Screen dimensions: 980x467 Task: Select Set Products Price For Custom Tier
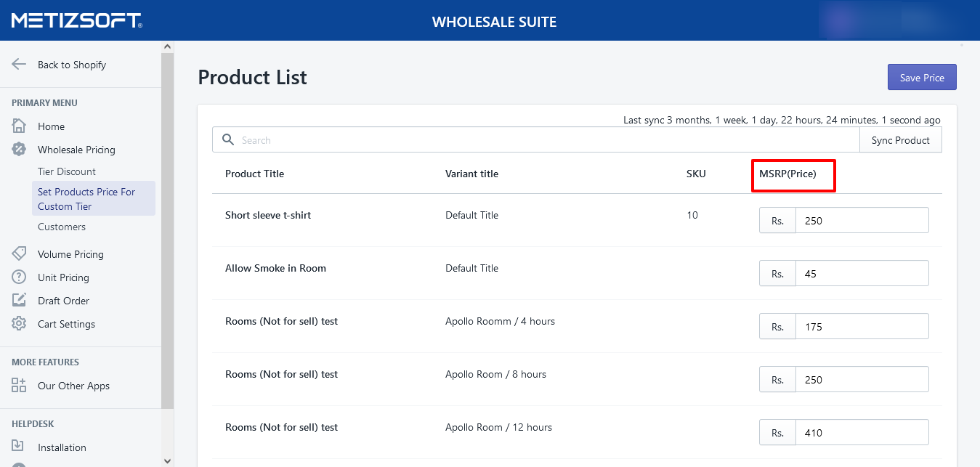86,199
